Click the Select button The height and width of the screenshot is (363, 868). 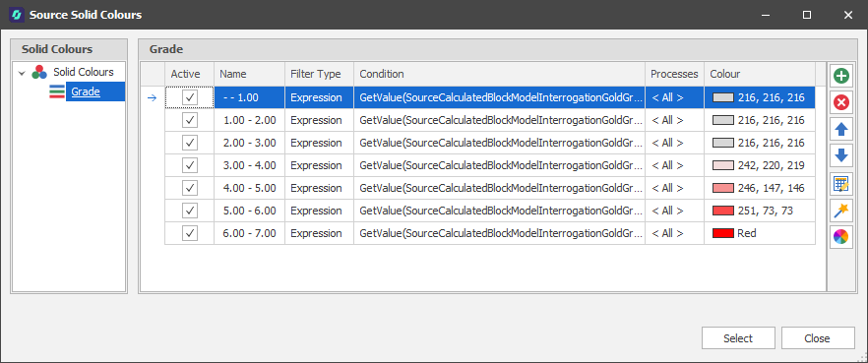pos(738,338)
